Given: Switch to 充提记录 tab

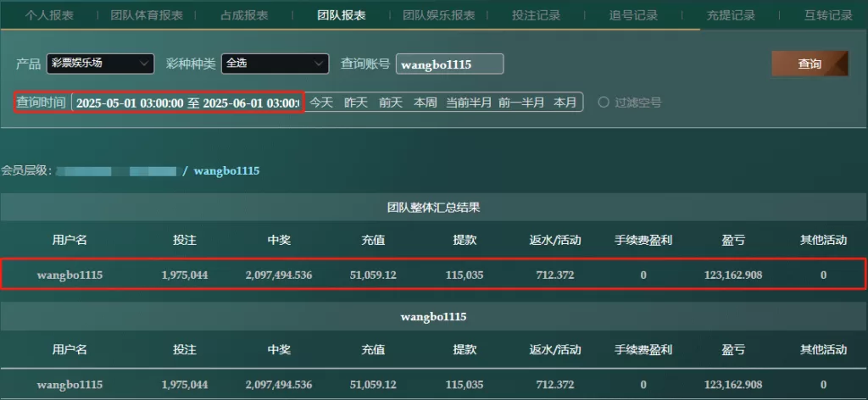Looking at the screenshot, I should click(x=732, y=15).
